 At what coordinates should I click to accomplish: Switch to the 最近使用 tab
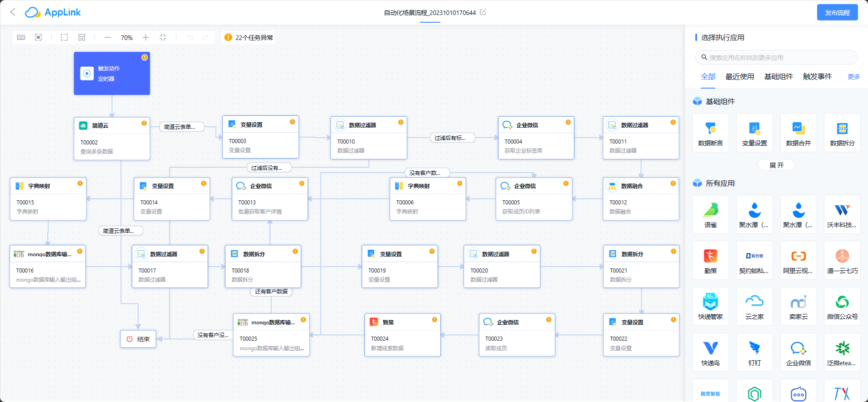click(739, 76)
